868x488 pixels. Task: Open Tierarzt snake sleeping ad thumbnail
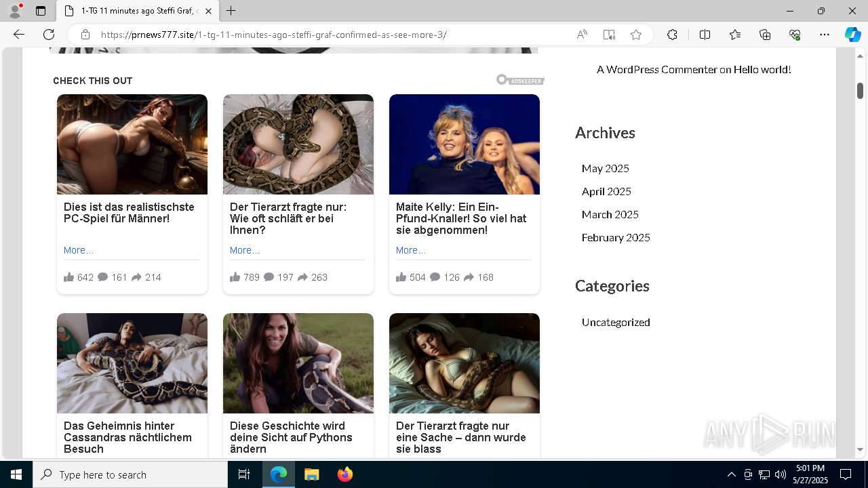[298, 144]
